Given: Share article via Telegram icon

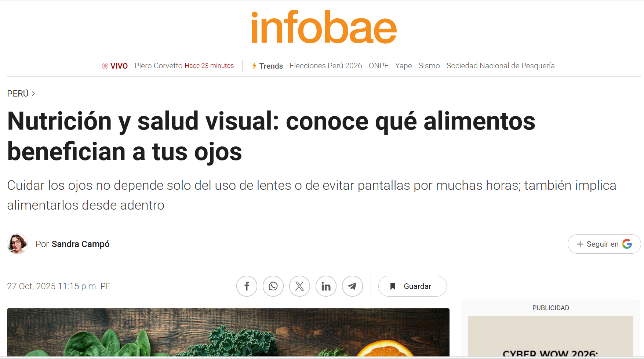Looking at the screenshot, I should click(x=352, y=286).
